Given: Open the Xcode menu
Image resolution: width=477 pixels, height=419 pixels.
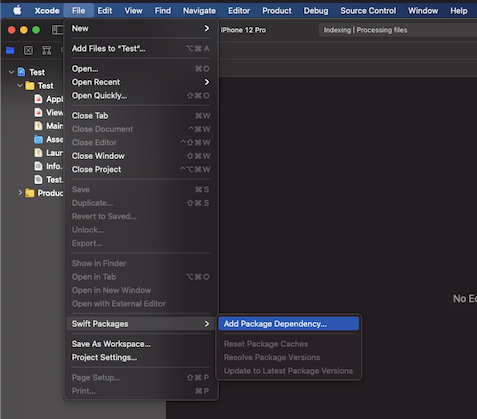Looking at the screenshot, I should tap(47, 11).
